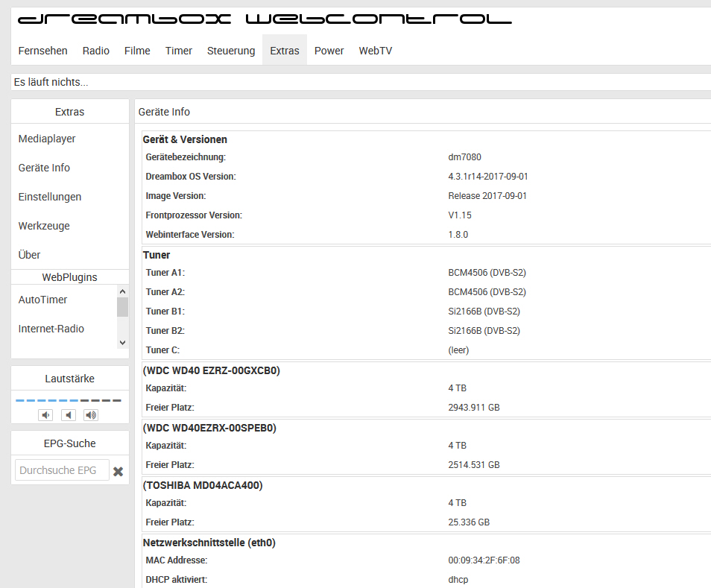Click the volume up speaker icon

click(91, 415)
